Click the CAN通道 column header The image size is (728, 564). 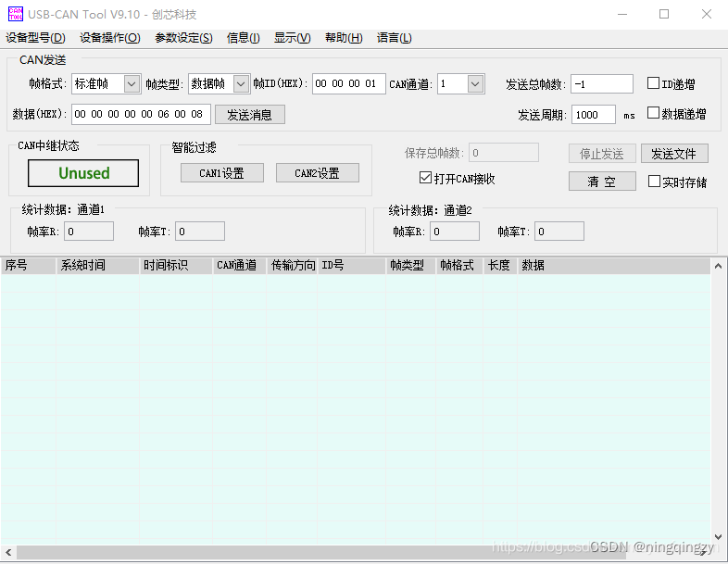240,266
